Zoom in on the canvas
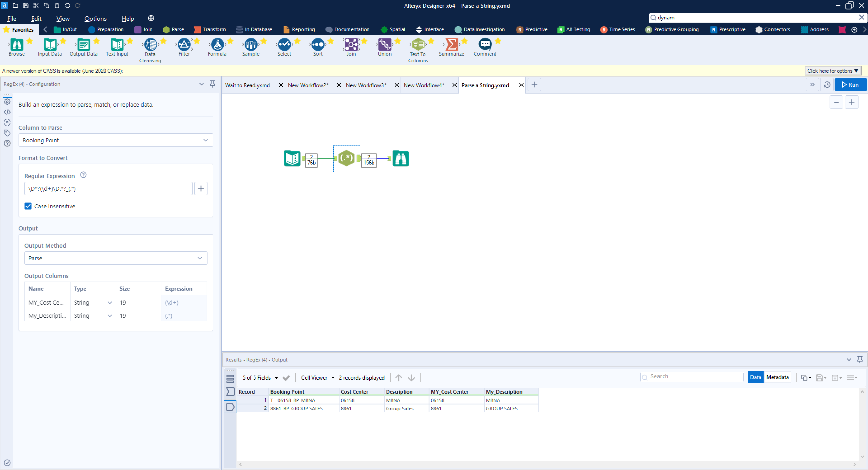The image size is (868, 470). click(x=852, y=102)
